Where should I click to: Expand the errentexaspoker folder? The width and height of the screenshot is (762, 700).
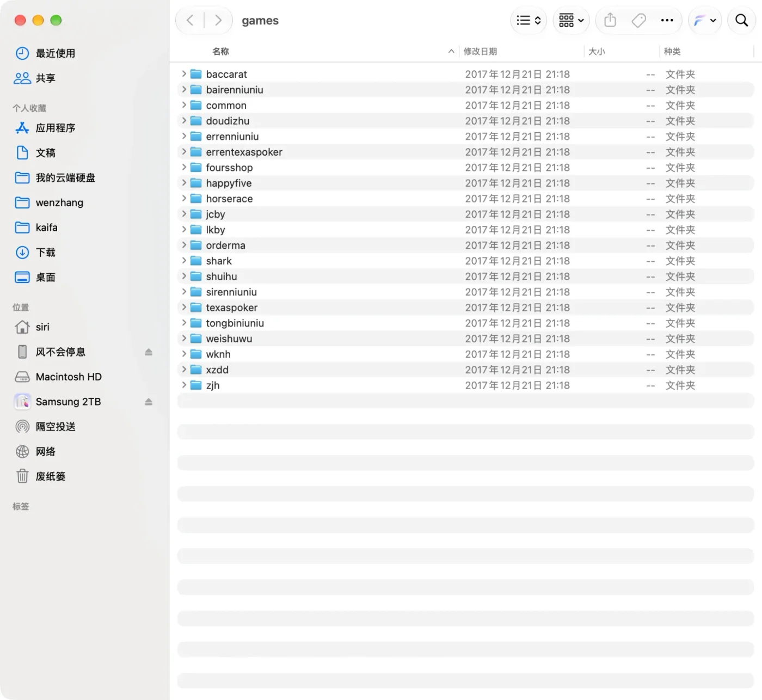click(x=184, y=151)
